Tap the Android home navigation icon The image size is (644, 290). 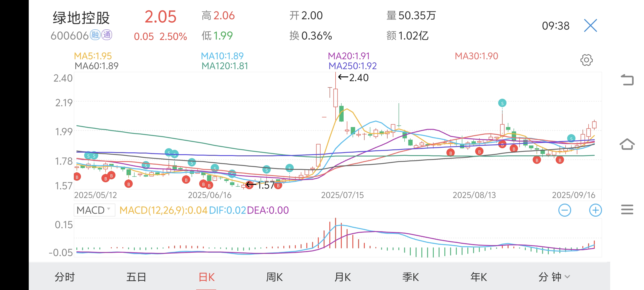627,144
